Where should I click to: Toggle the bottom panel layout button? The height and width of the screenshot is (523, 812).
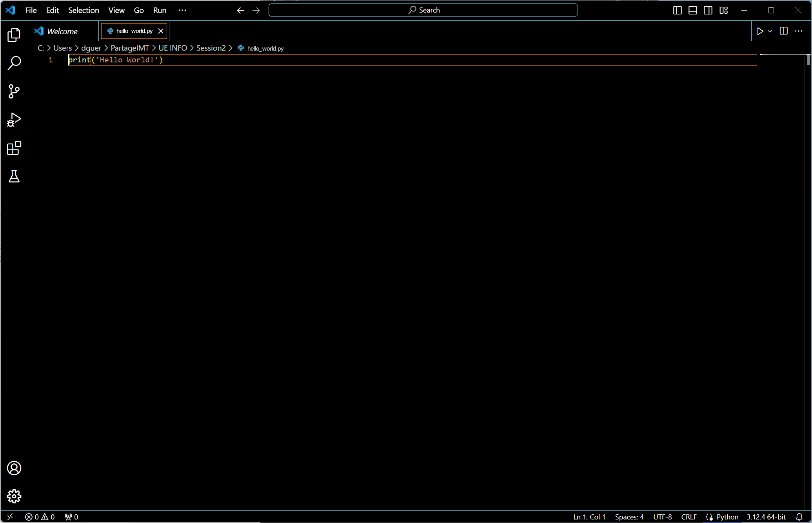[x=693, y=10]
